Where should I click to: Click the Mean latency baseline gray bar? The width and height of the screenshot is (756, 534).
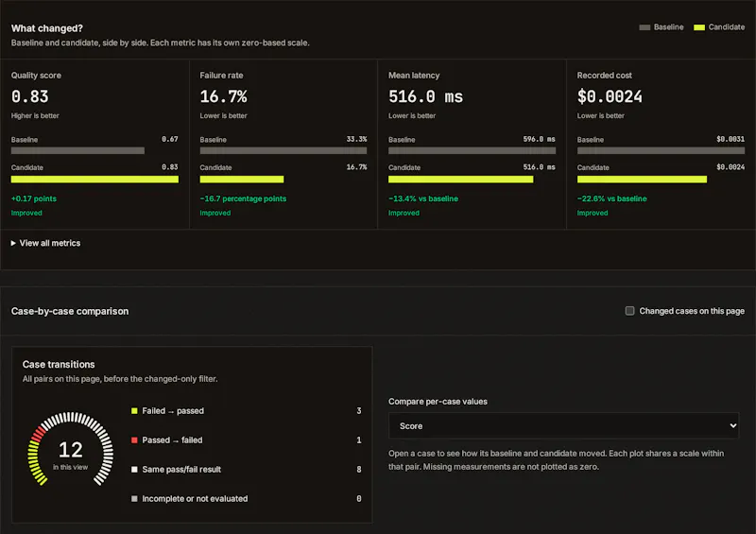point(472,150)
